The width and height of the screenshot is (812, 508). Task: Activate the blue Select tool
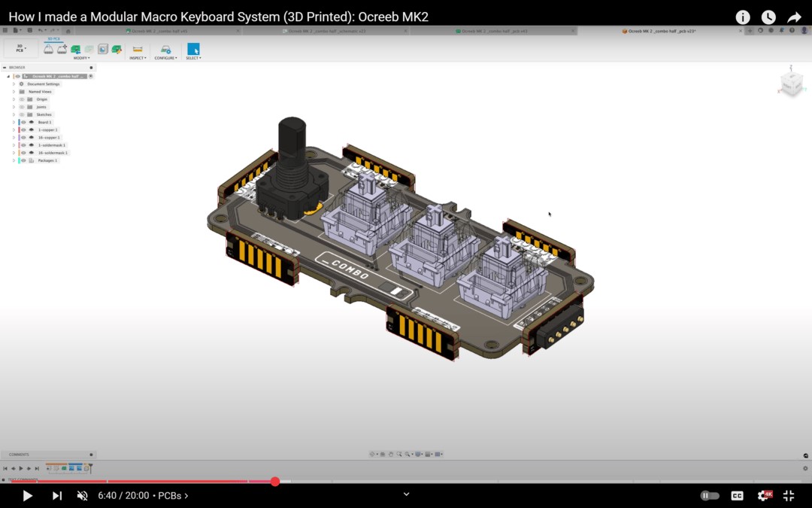pos(193,49)
